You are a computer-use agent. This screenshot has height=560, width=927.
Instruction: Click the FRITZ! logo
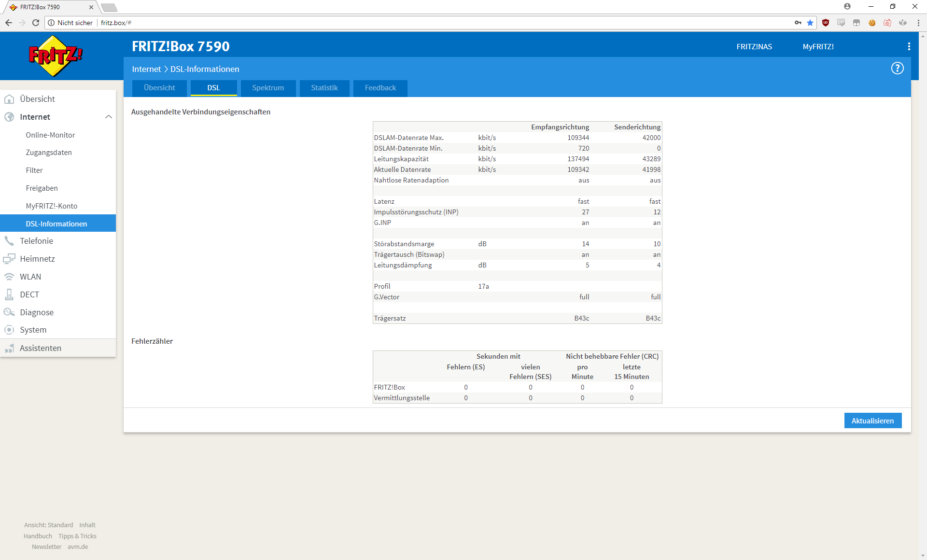pos(56,56)
